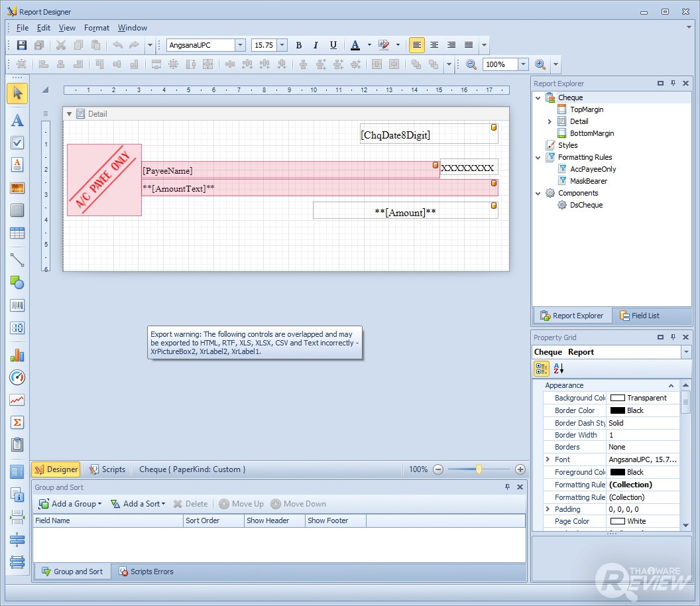This screenshot has height=606, width=700.
Task: Click the Delete button in Group and Sort
Action: pos(191,504)
